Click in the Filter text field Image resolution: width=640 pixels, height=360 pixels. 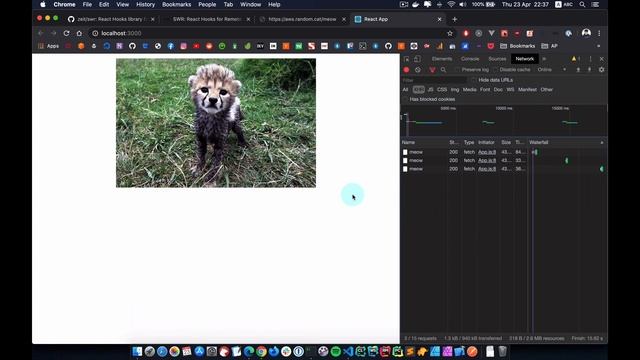433,80
